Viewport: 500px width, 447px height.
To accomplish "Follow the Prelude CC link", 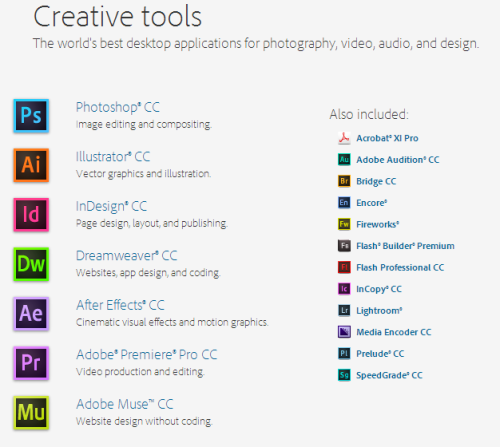I will [x=380, y=354].
